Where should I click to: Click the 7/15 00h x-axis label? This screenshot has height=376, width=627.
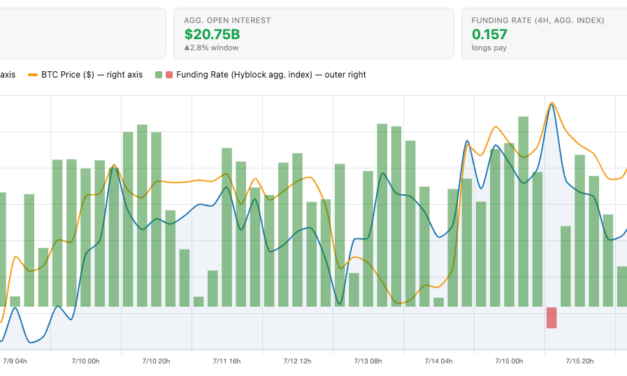pos(509,361)
